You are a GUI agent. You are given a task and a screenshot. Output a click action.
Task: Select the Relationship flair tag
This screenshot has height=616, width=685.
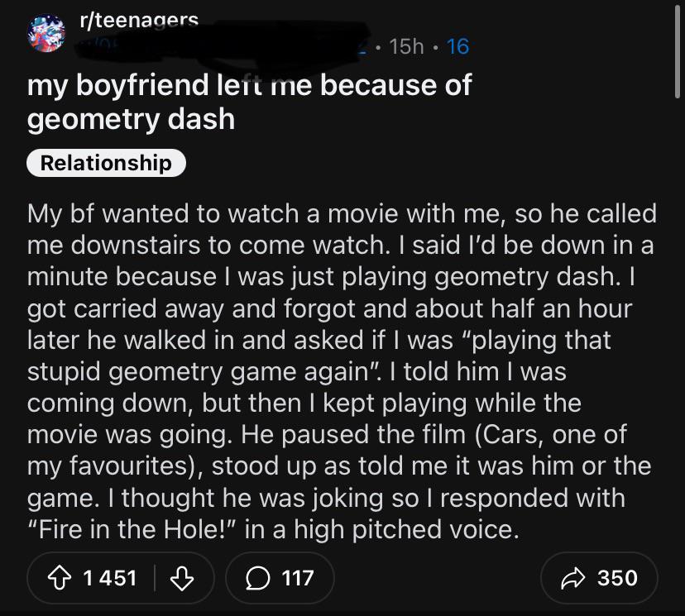pyautogui.click(x=105, y=163)
